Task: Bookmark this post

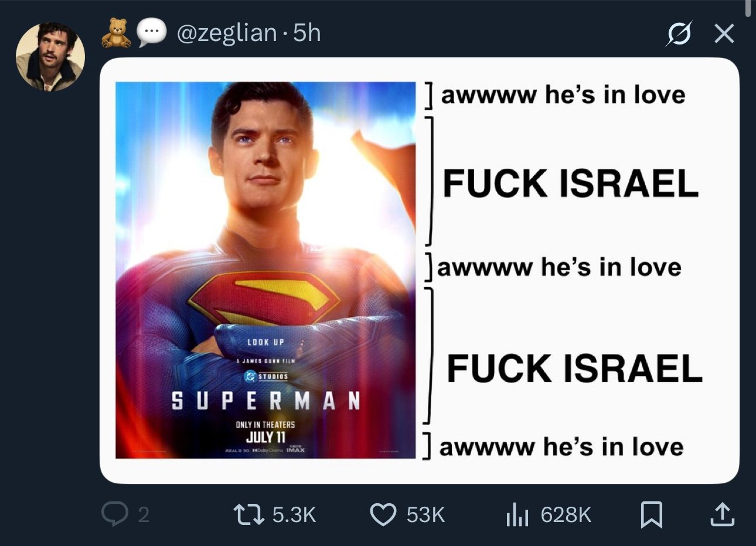Action: (651, 514)
